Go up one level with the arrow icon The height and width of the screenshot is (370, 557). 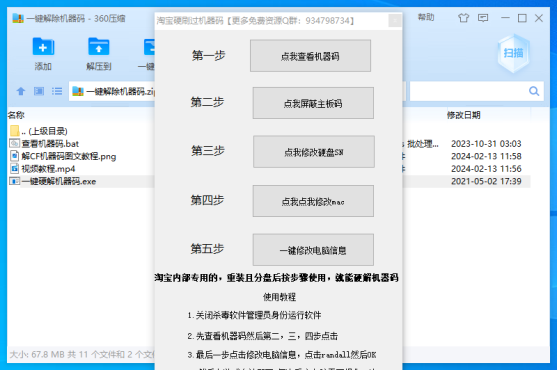pos(21,91)
